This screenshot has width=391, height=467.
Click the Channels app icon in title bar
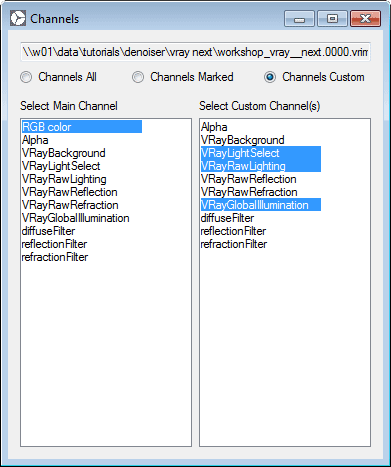pyautogui.click(x=18, y=18)
